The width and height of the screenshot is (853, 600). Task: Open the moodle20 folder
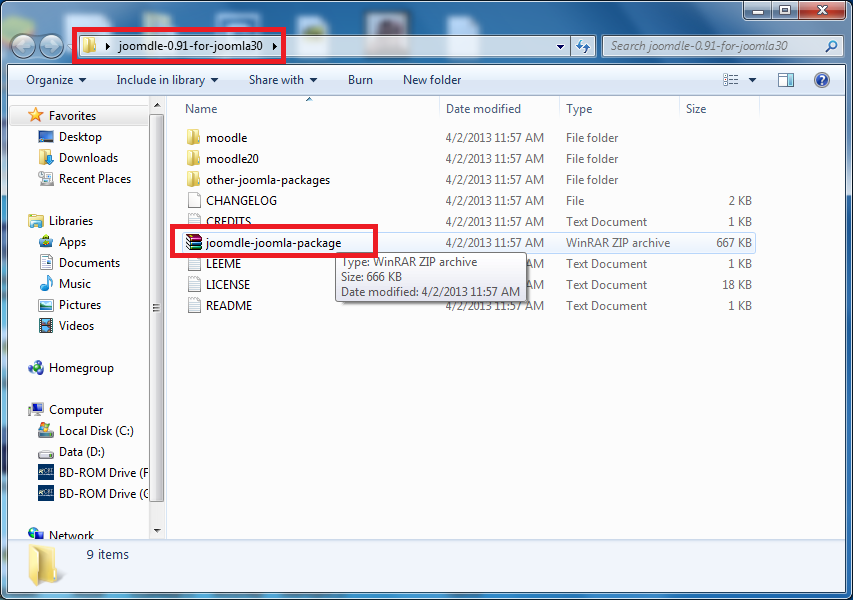point(231,159)
